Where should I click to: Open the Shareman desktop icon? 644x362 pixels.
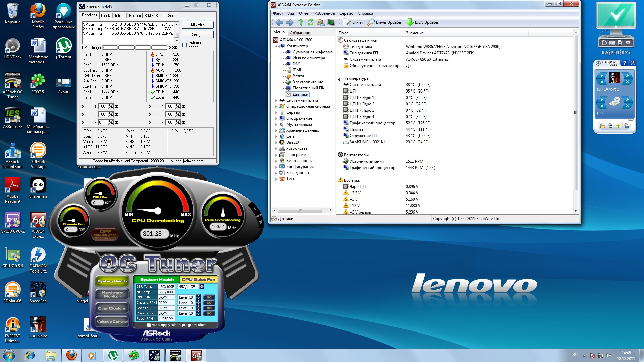click(38, 188)
